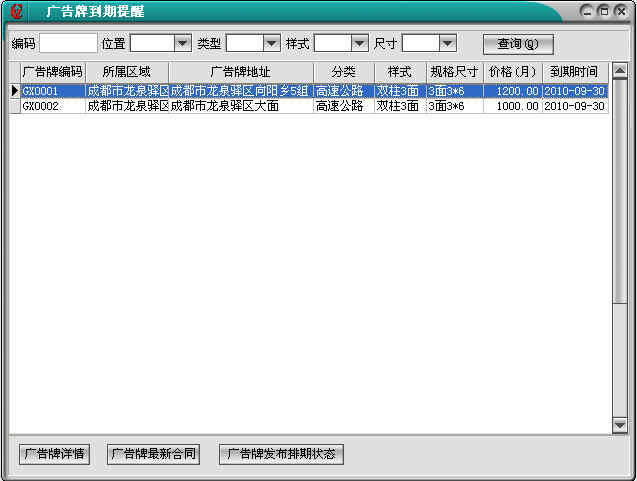Open 广告牌最新合同 contract

coord(154,454)
